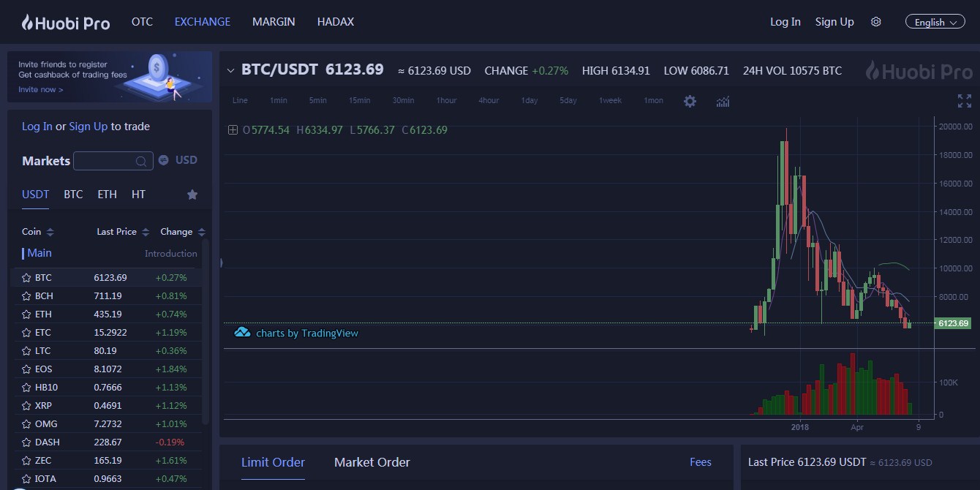Click the Huobi Pro logo
Image resolution: width=980 pixels, height=490 pixels.
[65, 23]
